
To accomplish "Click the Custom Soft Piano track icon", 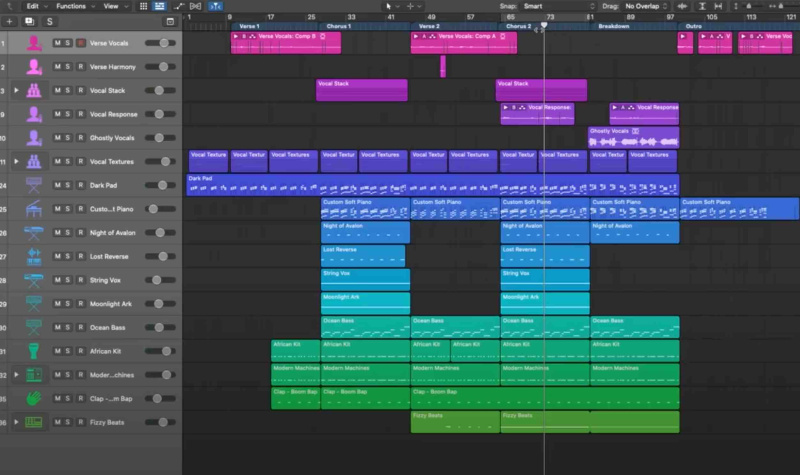I will (x=34, y=209).
